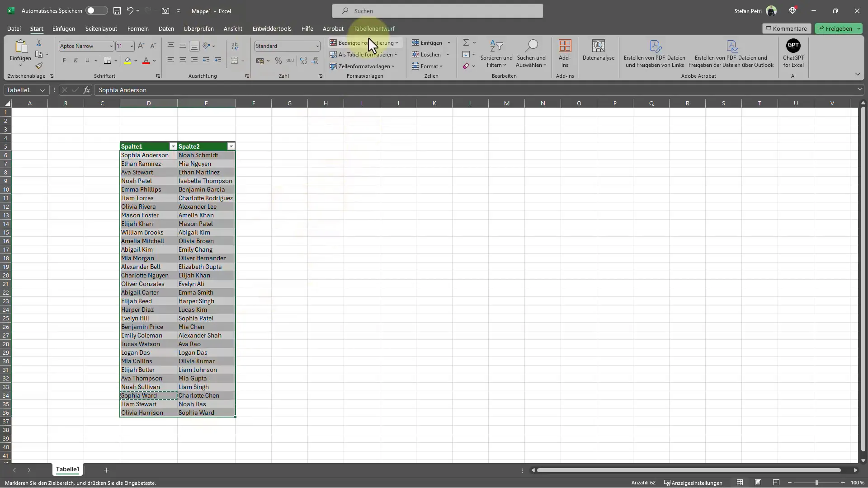This screenshot has width=868, height=488.
Task: Switch to page layout view in status bar
Action: (x=758, y=483)
